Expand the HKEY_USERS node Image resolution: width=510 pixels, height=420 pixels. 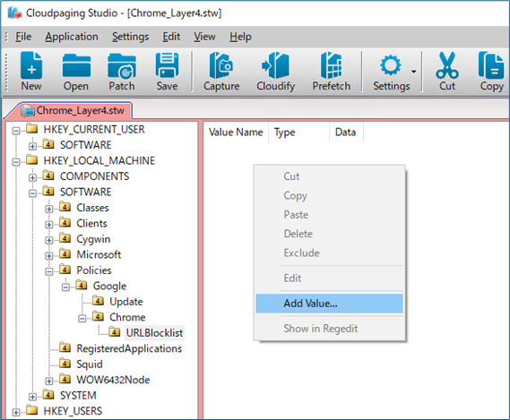tap(16, 412)
